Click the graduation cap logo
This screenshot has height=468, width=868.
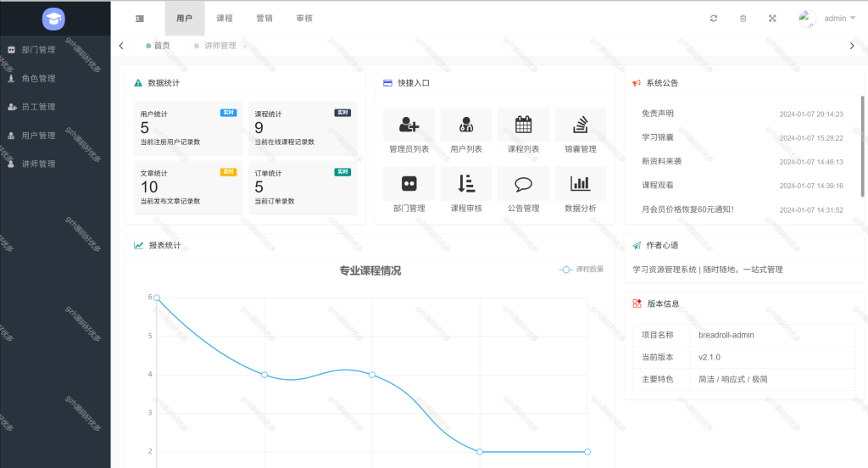coord(53,19)
